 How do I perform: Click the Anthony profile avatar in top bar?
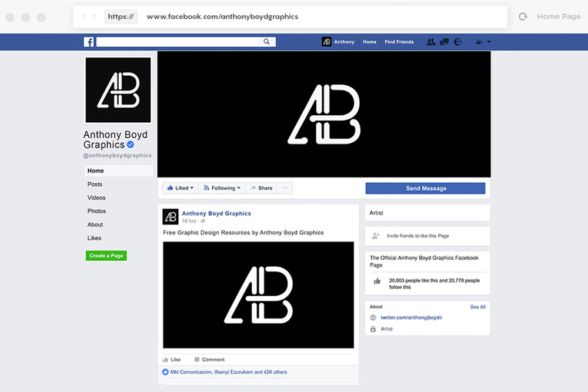coord(326,42)
